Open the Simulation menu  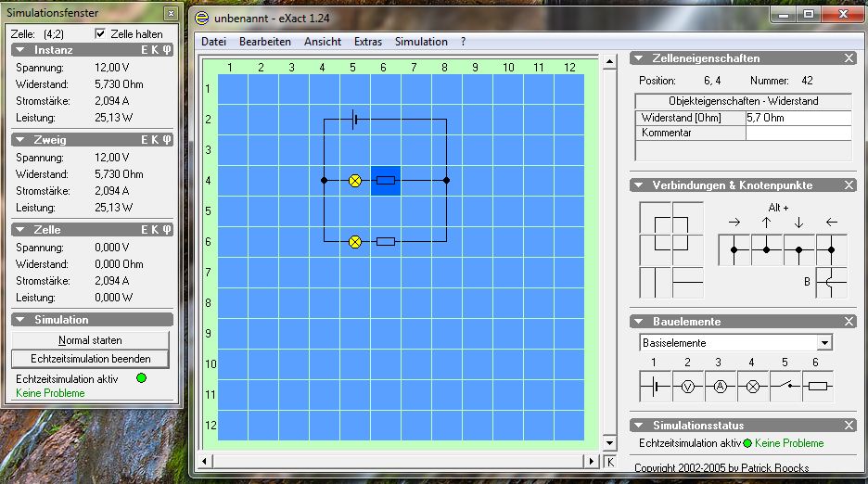coord(421,42)
